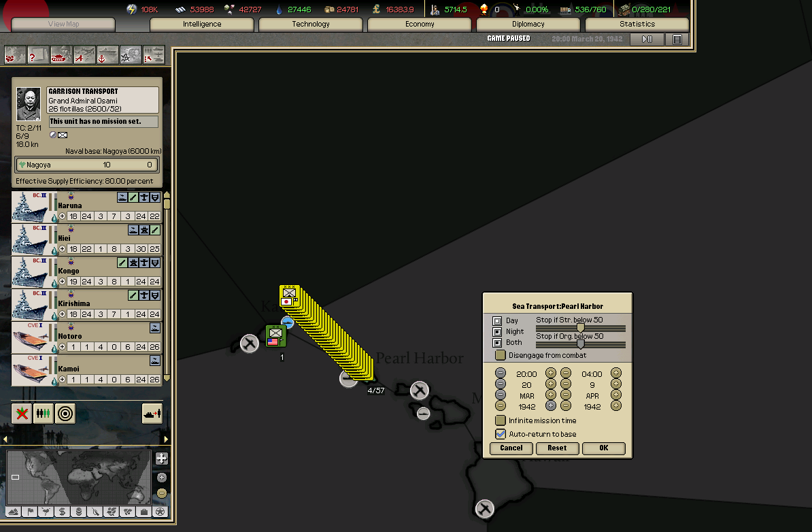Click the unload ship-to-troops icon
Image resolution: width=812 pixels, height=532 pixels.
[152, 413]
